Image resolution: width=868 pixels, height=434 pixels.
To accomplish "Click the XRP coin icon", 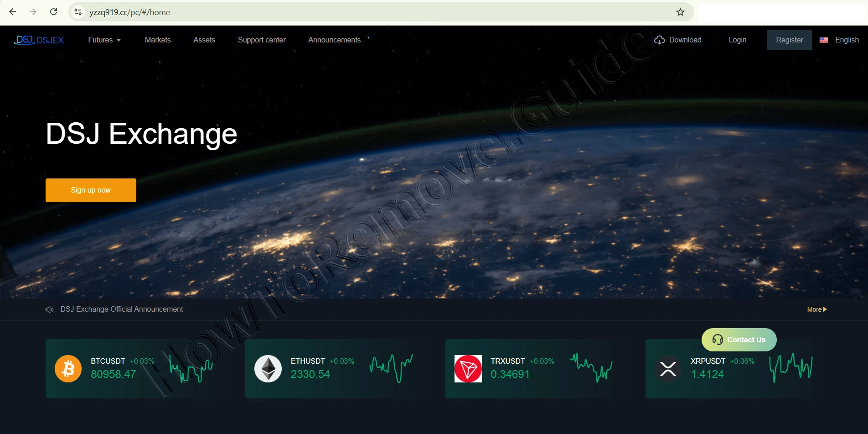I will pos(668,369).
